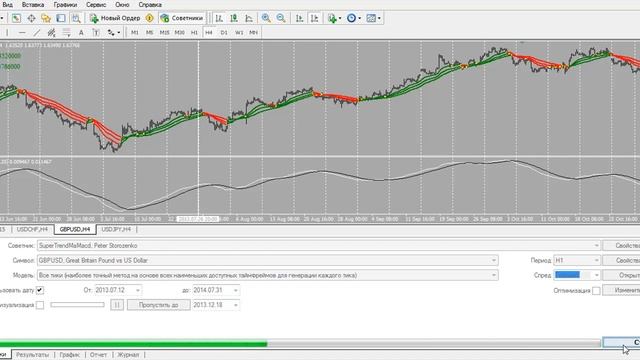Image resolution: width=640 pixels, height=360 pixels.
Task: Open the skip-to date 2013.12.18 picker
Action: (236, 305)
